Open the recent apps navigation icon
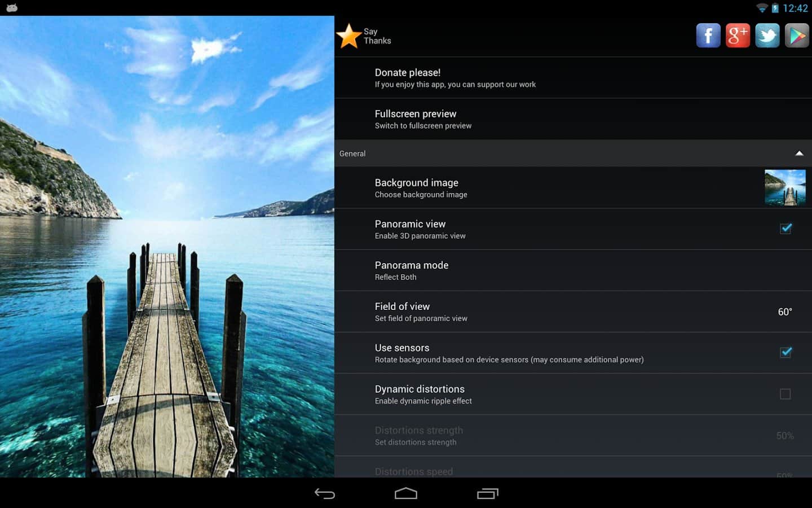This screenshot has height=508, width=812. [x=487, y=494]
